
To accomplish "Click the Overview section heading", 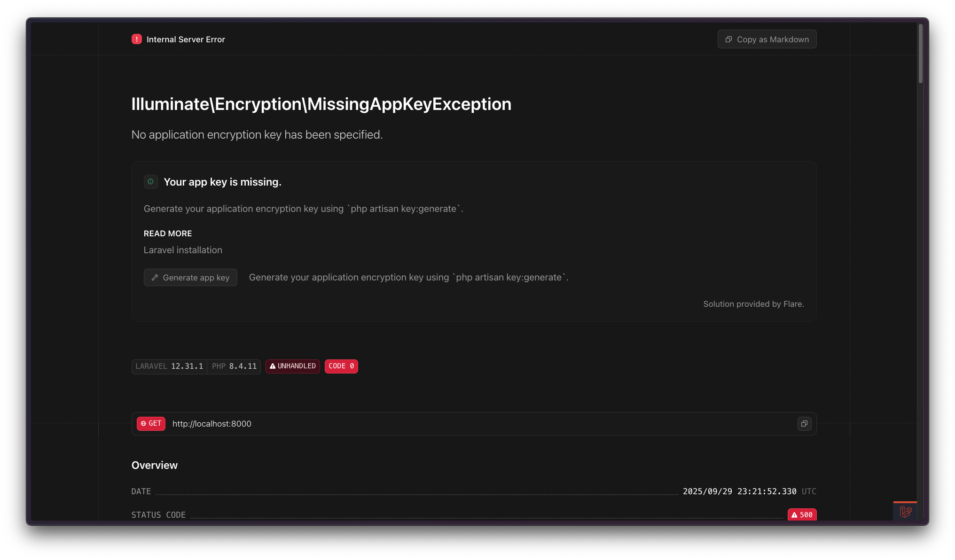I will pyautogui.click(x=155, y=465).
